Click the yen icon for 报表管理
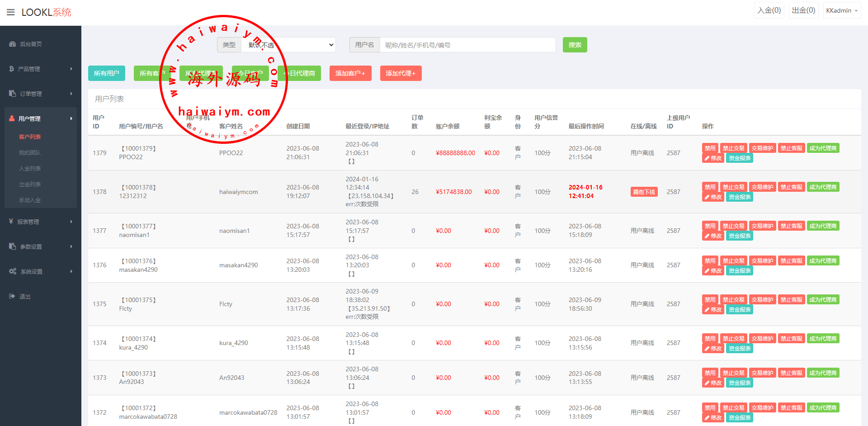 tap(11, 222)
